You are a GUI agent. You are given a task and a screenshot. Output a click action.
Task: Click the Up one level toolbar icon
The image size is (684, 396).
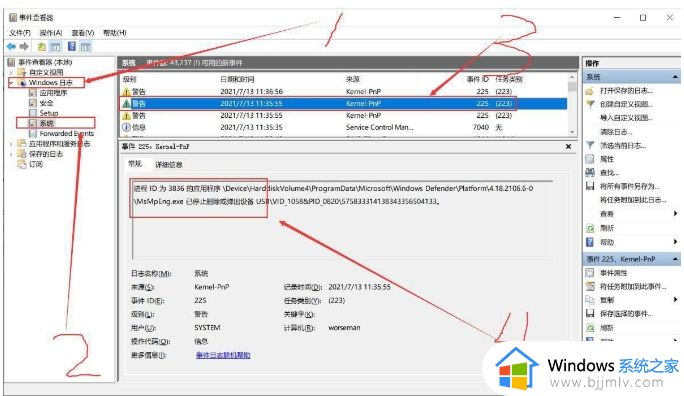click(41, 46)
